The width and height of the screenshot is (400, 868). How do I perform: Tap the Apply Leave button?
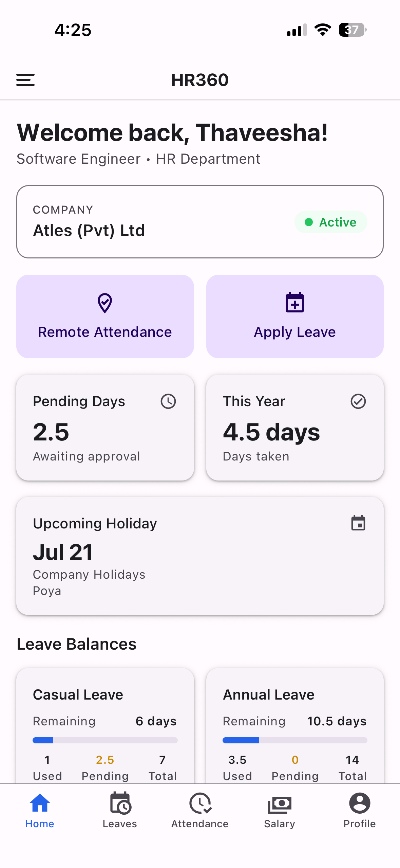295,317
